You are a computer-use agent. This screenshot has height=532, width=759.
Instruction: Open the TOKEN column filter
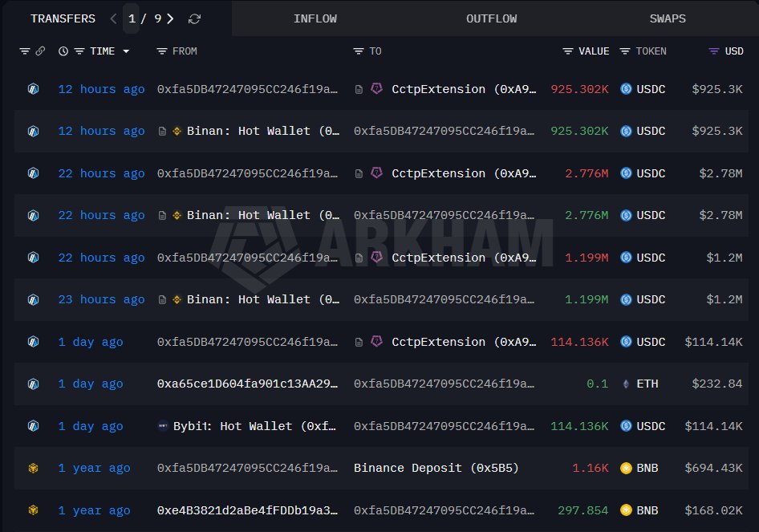coord(625,51)
